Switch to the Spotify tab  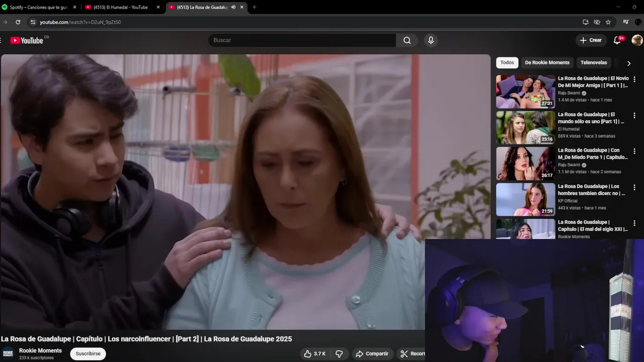39,7
